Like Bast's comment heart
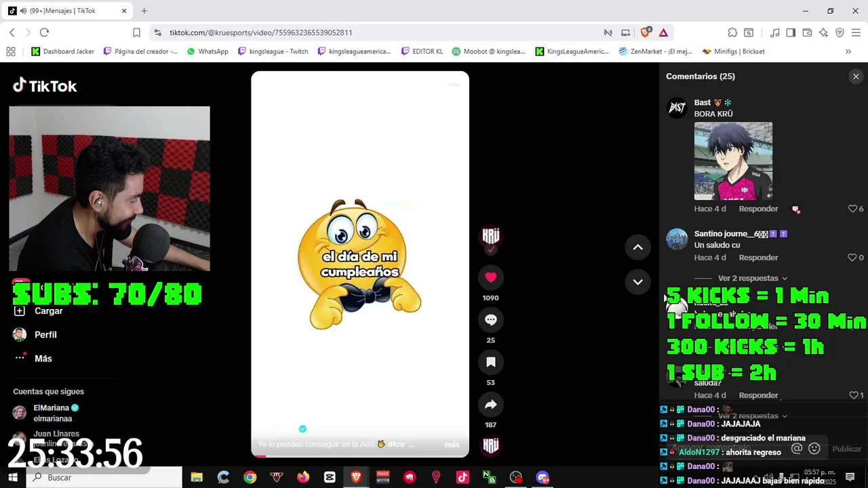This screenshot has height=488, width=868. (852, 209)
